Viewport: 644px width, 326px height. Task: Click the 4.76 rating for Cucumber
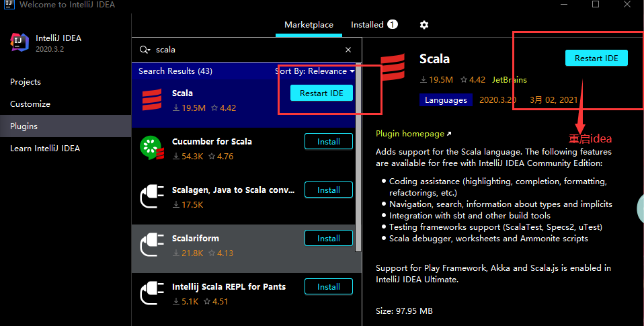[x=221, y=157]
